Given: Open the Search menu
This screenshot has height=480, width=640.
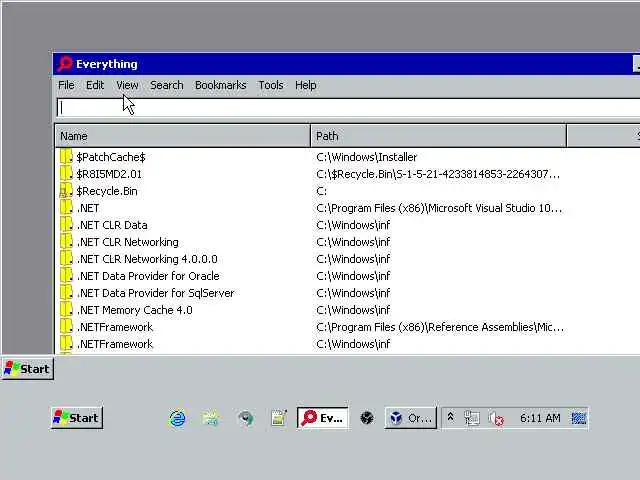Looking at the screenshot, I should click(167, 85).
